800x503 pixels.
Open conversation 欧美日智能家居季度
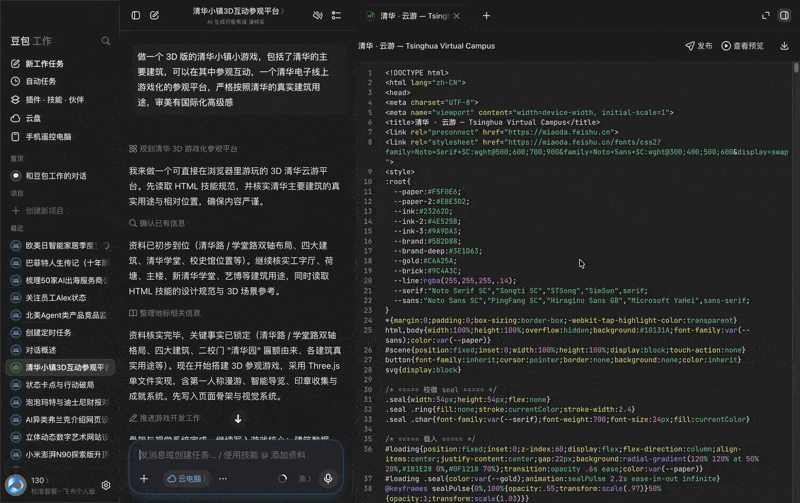click(x=60, y=245)
